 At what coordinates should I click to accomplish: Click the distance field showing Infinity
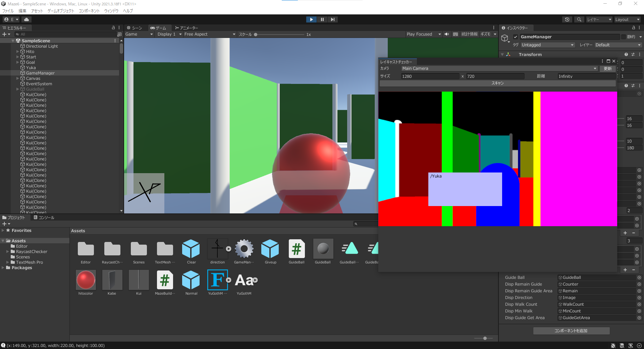586,77
